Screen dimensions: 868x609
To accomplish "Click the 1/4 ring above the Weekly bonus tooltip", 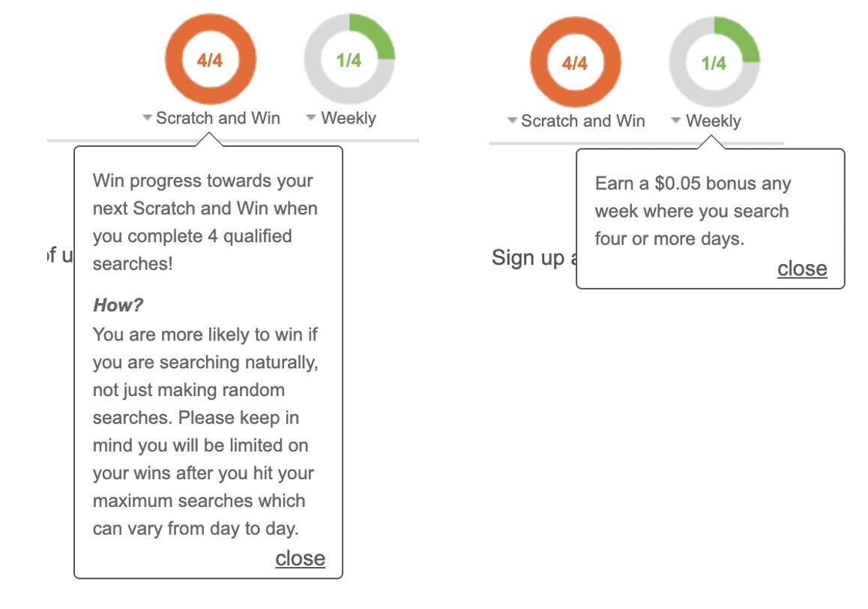I will click(x=714, y=62).
